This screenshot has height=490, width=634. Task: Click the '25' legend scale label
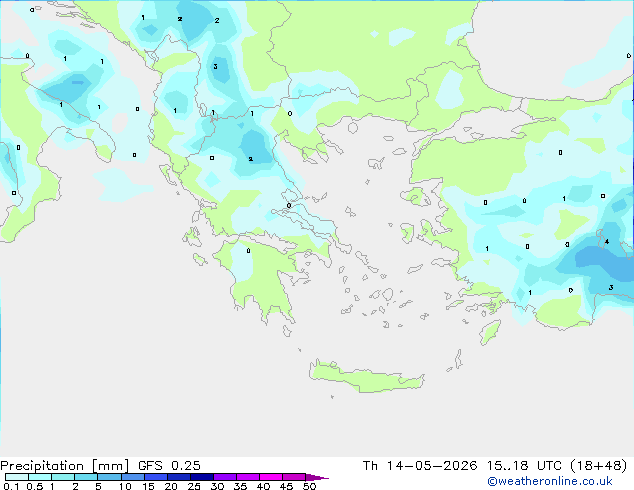pyautogui.click(x=194, y=486)
